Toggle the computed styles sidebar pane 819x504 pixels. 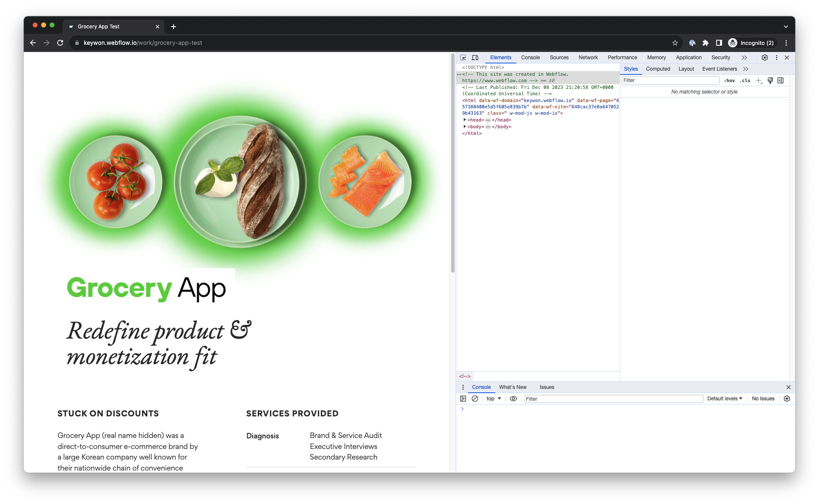coord(780,80)
